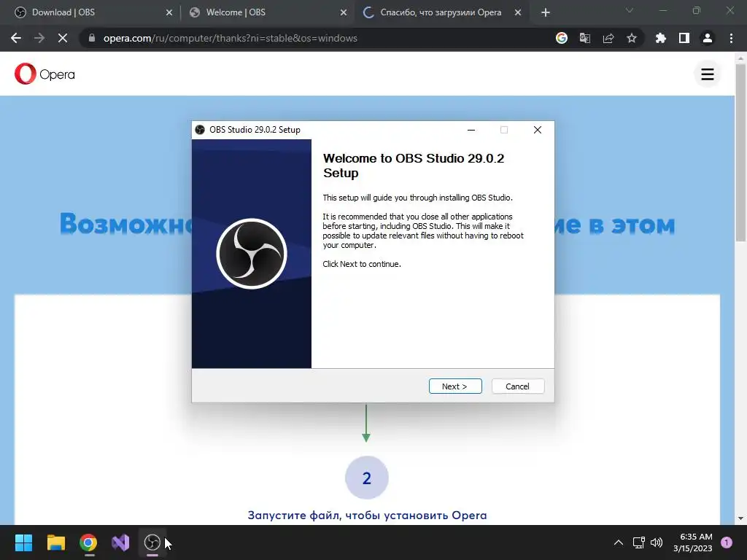Translate this page icon

tap(585, 38)
